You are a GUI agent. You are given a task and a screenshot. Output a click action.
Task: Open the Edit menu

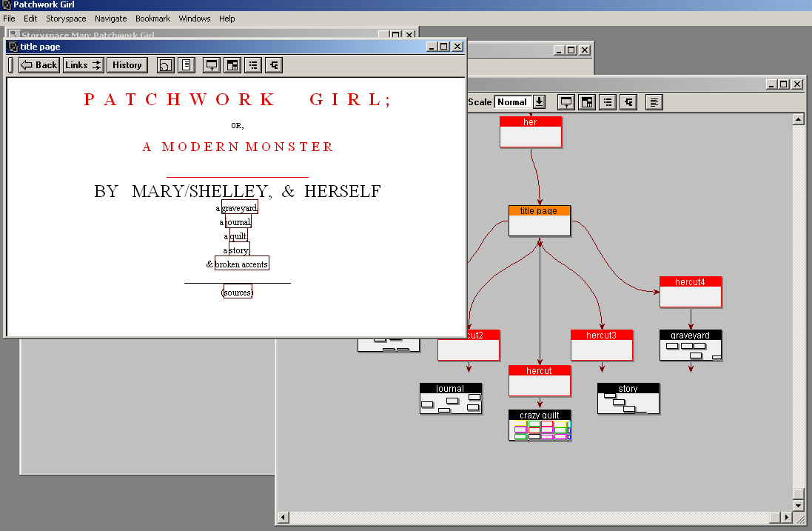30,19
